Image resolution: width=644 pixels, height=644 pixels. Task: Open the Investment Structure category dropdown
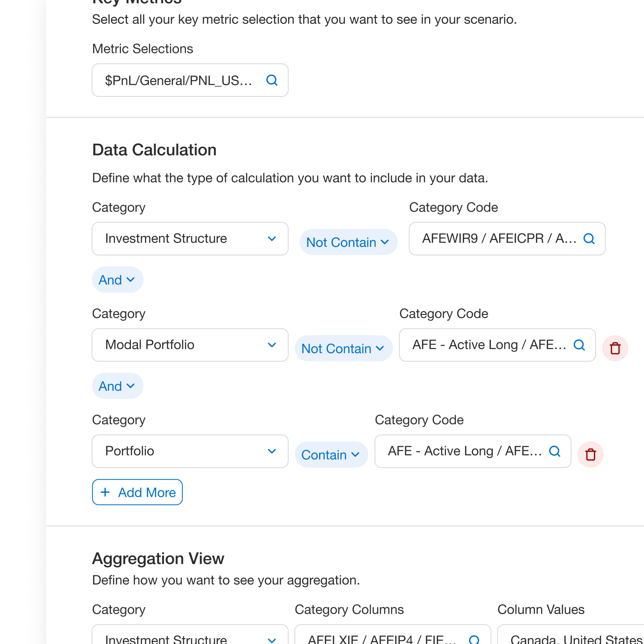pos(190,239)
